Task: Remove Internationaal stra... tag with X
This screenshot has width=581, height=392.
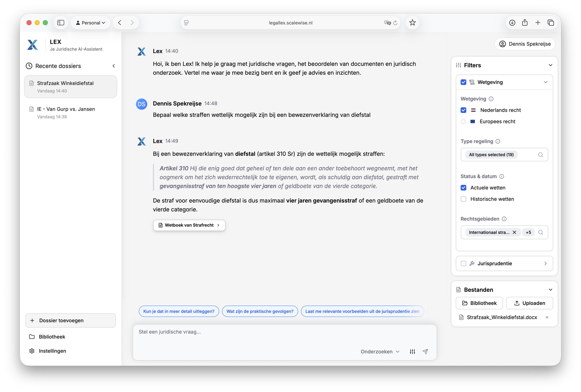Action: point(514,232)
